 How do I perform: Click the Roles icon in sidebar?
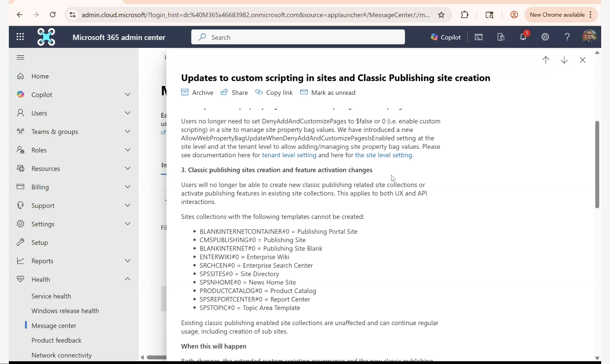(x=20, y=150)
